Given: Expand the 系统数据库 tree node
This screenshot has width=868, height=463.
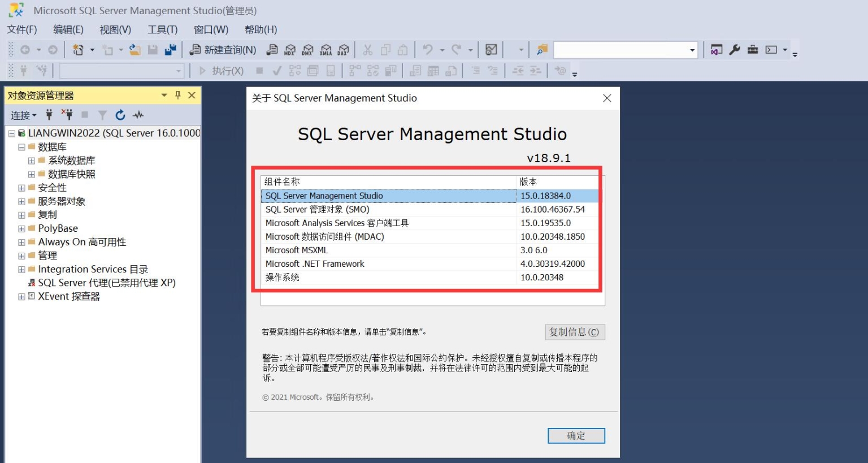Looking at the screenshot, I should pos(32,160).
